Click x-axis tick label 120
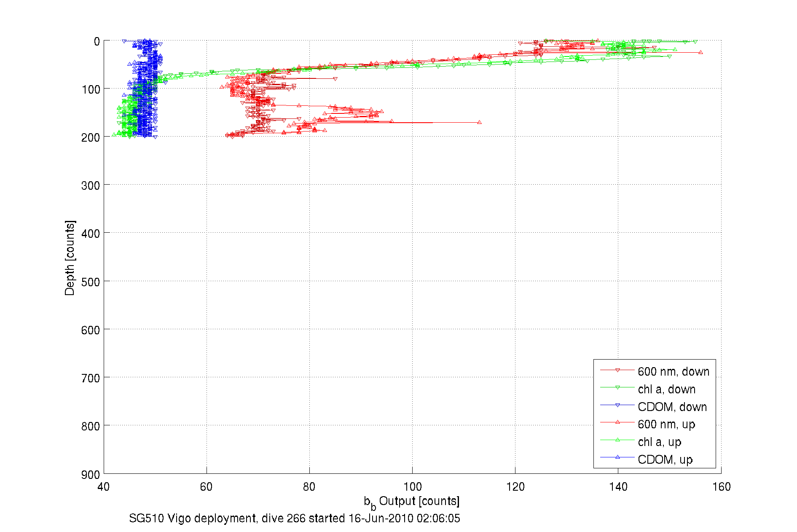This screenshot has height=532, width=797. point(515,487)
